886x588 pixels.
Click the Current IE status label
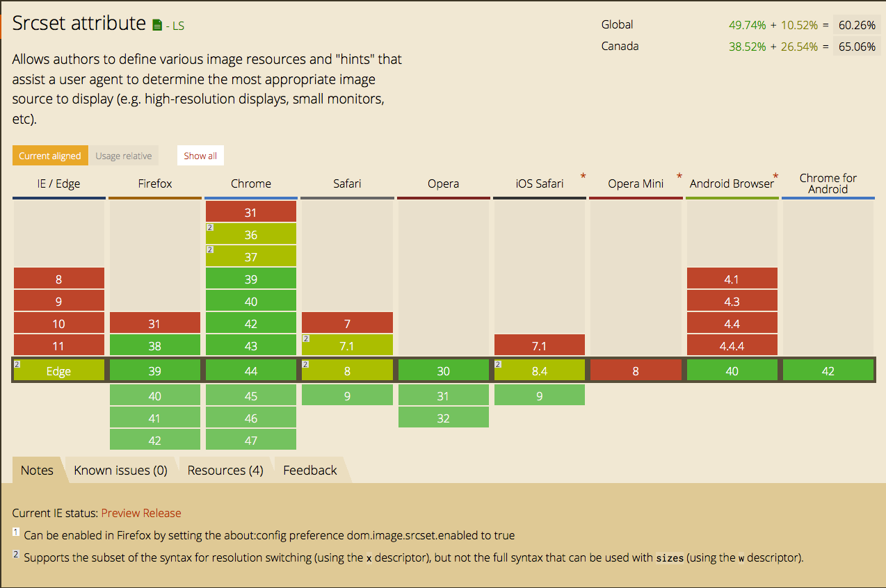coord(55,513)
